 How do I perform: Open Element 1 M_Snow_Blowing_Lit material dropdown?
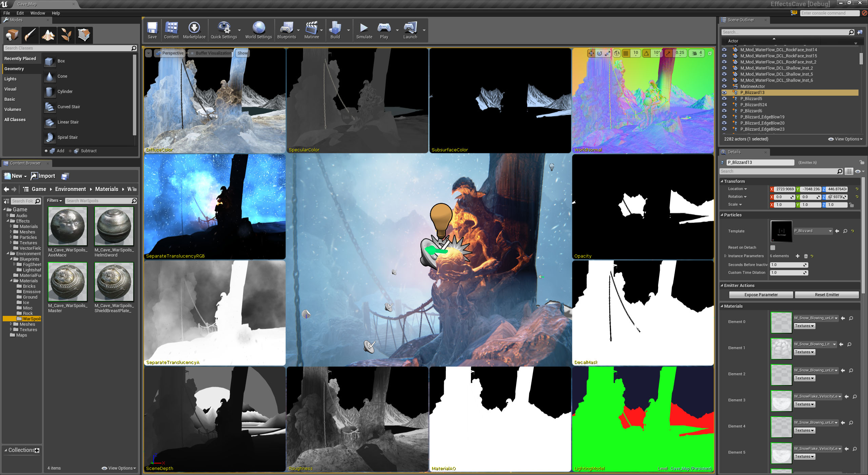[x=815, y=344]
